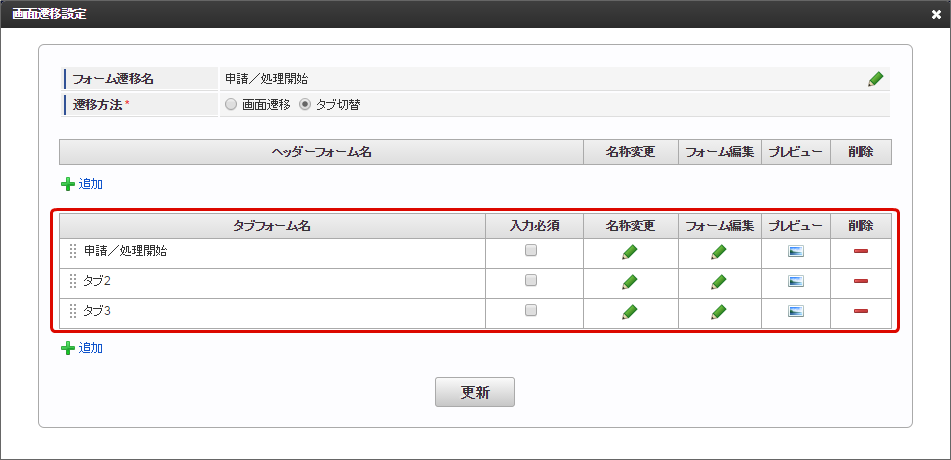951x460 pixels.
Task: Click the 更新 button
Action: point(475,392)
